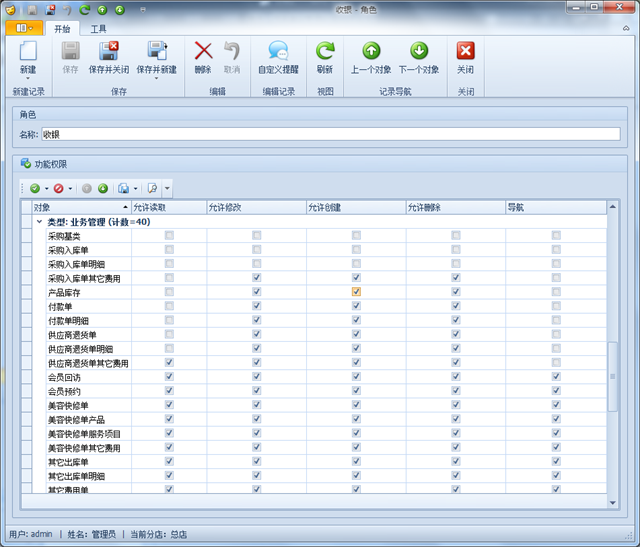The image size is (640, 547).
Task: Click export/save icon in grid toolbar
Action: click(123, 188)
